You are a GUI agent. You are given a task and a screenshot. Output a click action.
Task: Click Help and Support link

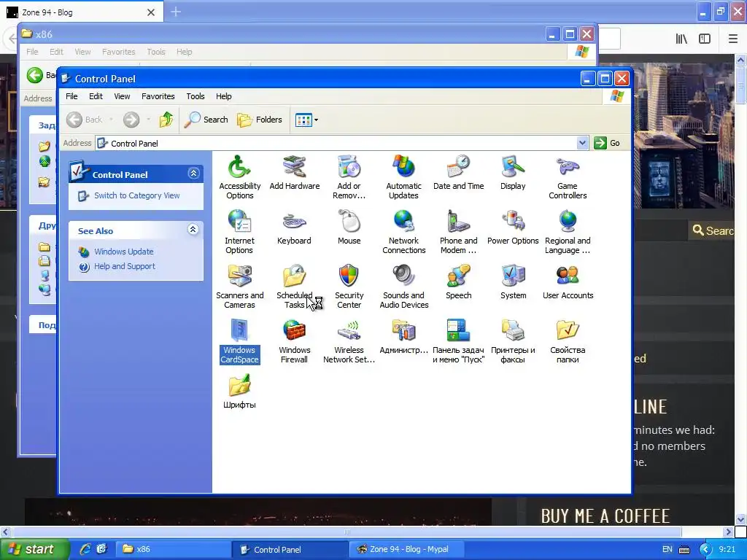(124, 266)
